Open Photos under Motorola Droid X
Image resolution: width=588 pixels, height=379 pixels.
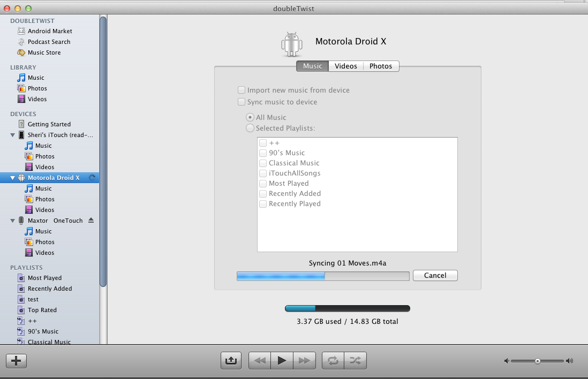[x=40, y=199]
